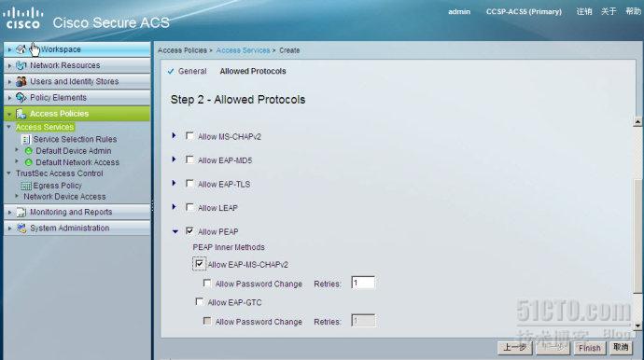The image size is (644, 360).
Task: Enable Allow EAP-MD5 checkbox
Action: click(x=189, y=159)
